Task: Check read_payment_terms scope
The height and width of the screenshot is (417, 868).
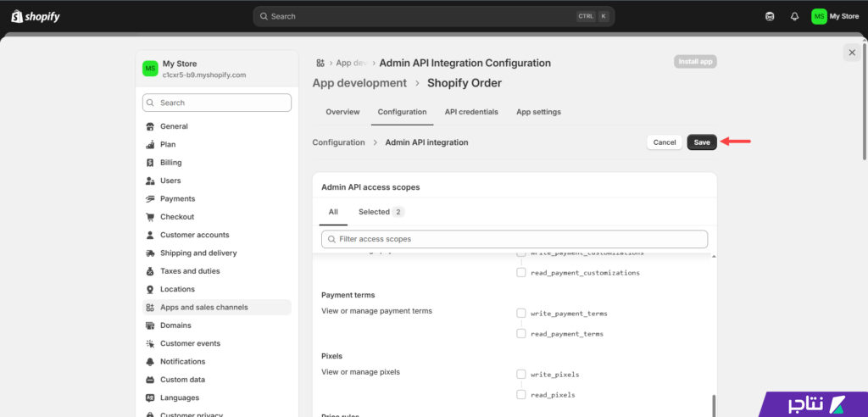Action: coord(521,333)
